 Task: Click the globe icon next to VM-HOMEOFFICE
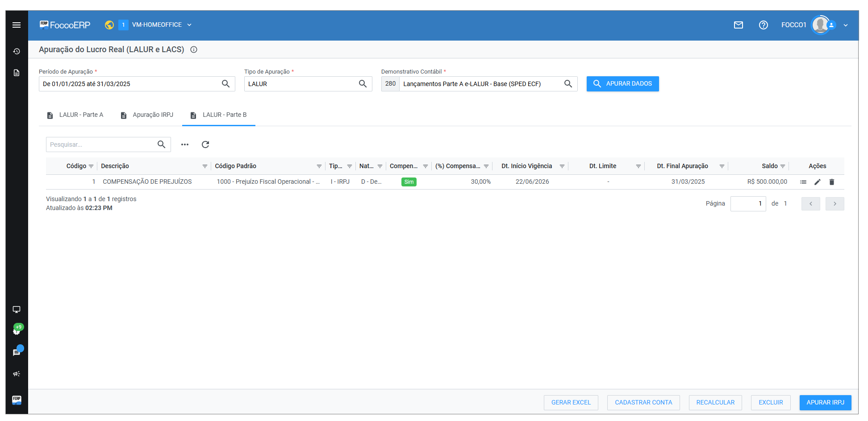click(109, 25)
